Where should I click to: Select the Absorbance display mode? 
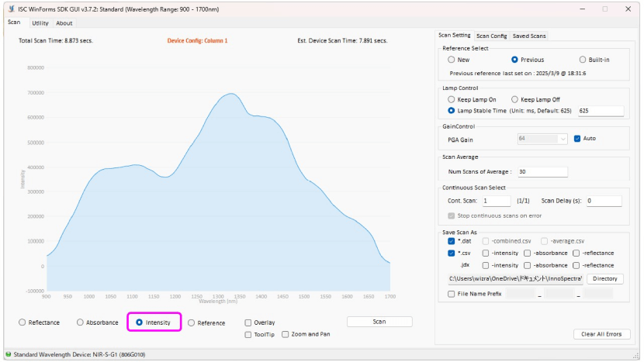tap(80, 322)
